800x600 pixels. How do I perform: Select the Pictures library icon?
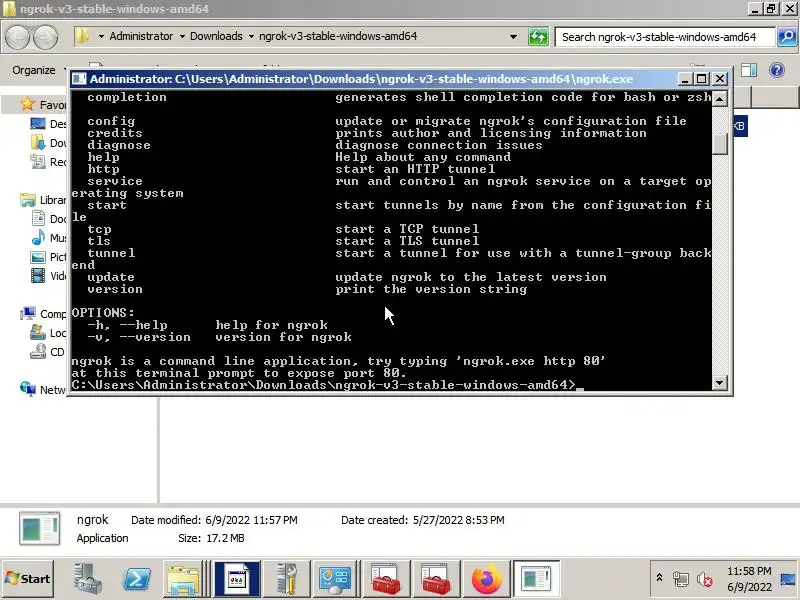[38, 257]
